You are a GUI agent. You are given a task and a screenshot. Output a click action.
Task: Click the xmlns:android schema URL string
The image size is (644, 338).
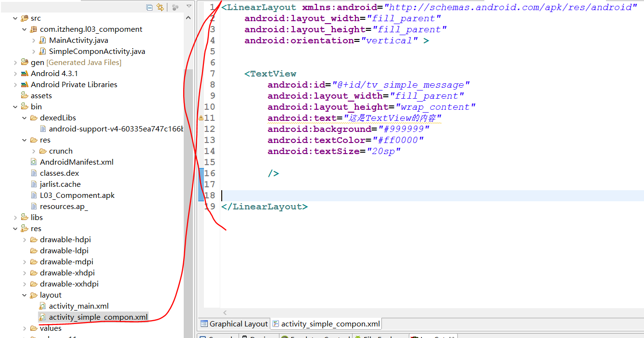[510, 7]
